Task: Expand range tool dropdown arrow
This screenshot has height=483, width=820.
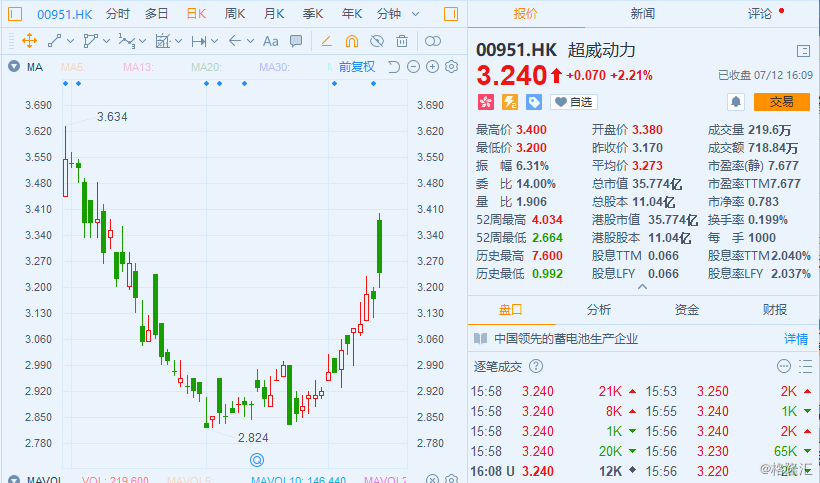Action: coord(214,41)
